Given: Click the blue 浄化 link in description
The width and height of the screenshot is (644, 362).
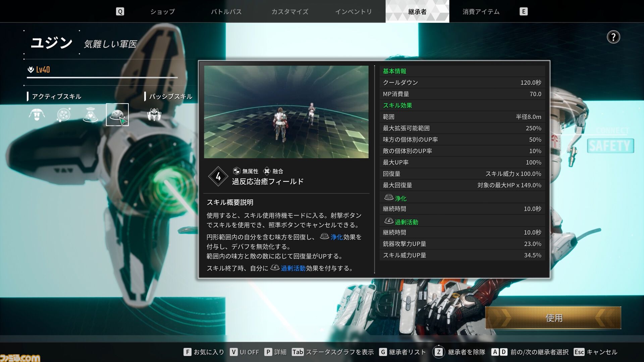Looking at the screenshot, I should [337, 237].
